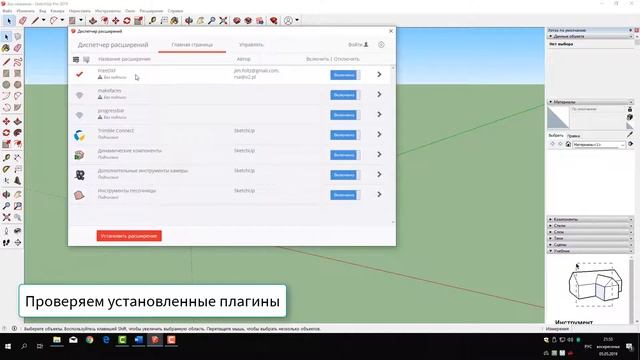
Task: Choose the Dimensions tool
Action: 18,158
